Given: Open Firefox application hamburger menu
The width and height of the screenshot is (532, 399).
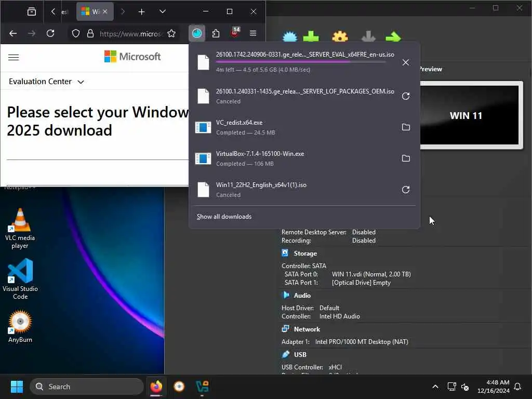Looking at the screenshot, I should (x=253, y=33).
